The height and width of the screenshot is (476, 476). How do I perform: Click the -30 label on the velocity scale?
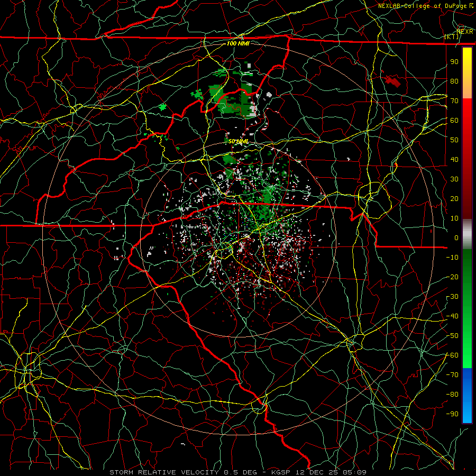click(452, 297)
